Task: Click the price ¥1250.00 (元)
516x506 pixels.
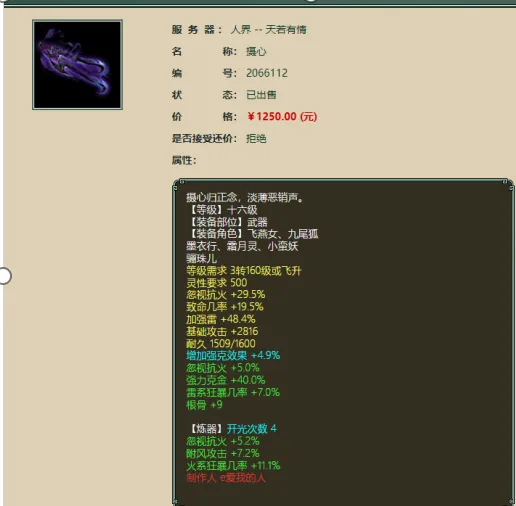Action: coord(282,116)
